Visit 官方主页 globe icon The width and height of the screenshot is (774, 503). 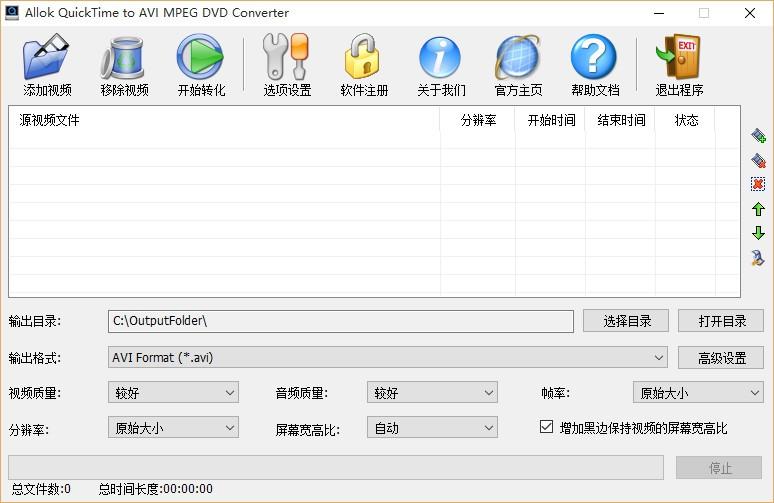pyautogui.click(x=518, y=56)
